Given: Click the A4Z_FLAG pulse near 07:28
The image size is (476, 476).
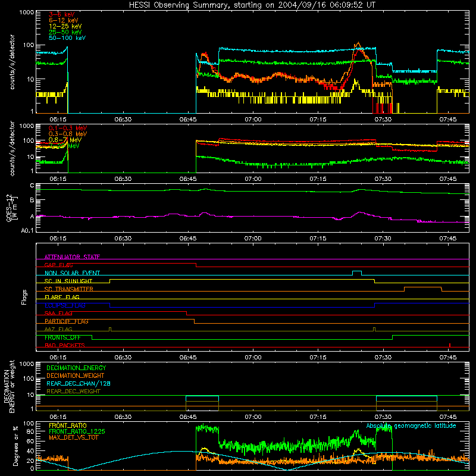Looking at the screenshot, I should pyautogui.click(x=374, y=329).
